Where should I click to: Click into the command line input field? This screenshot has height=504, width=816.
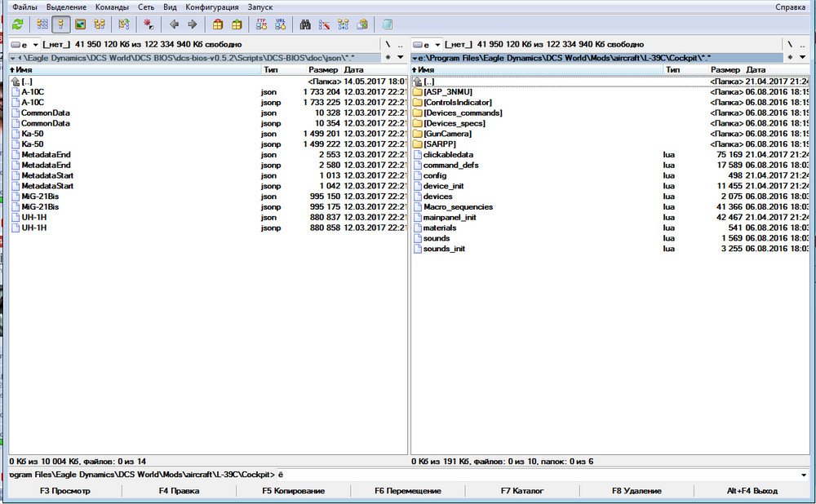coord(539,475)
